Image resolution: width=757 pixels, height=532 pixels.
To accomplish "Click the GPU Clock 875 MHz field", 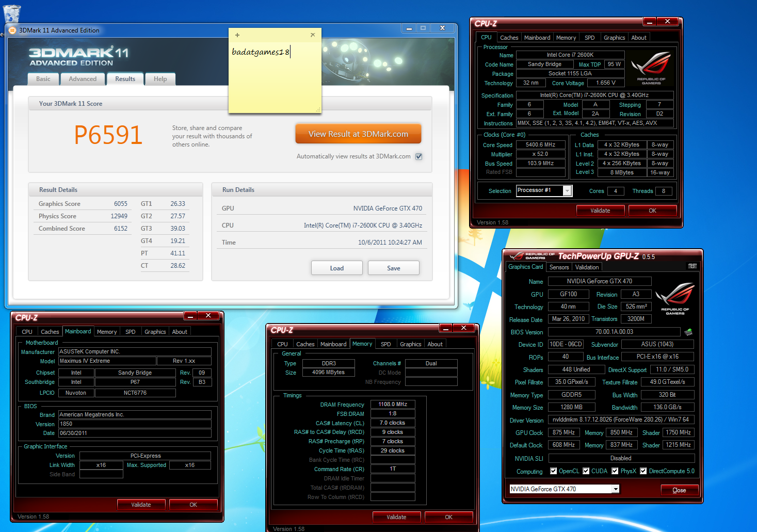I will tap(563, 432).
